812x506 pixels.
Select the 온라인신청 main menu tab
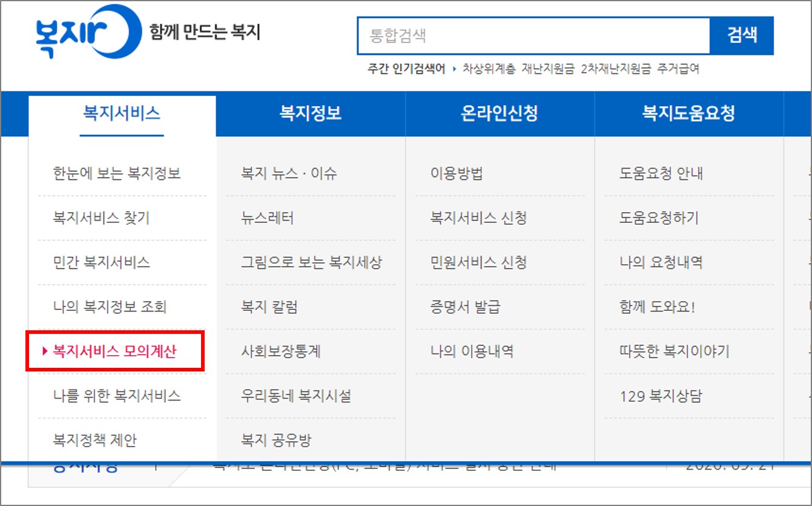click(x=500, y=114)
